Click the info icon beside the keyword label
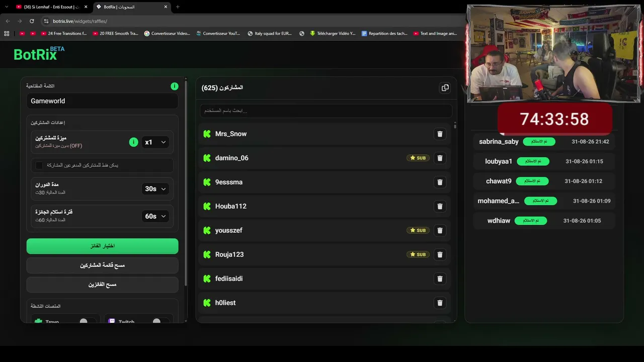Image resolution: width=644 pixels, height=362 pixels. click(174, 86)
